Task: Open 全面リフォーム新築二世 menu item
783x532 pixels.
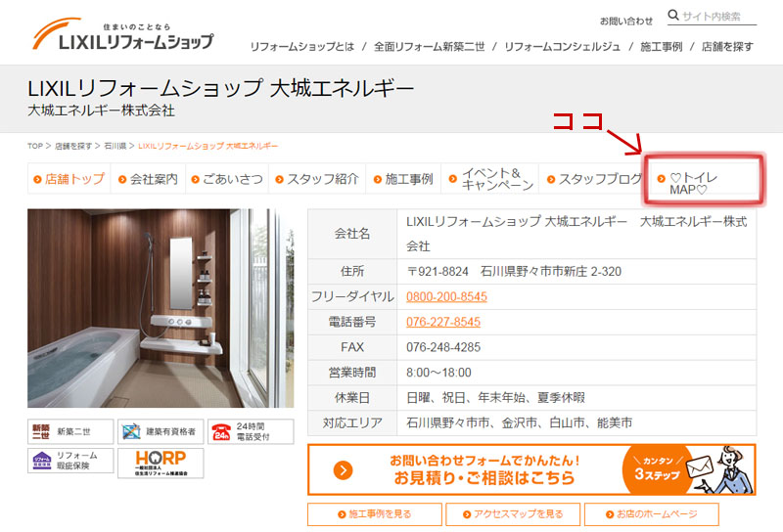Action: 430,46
